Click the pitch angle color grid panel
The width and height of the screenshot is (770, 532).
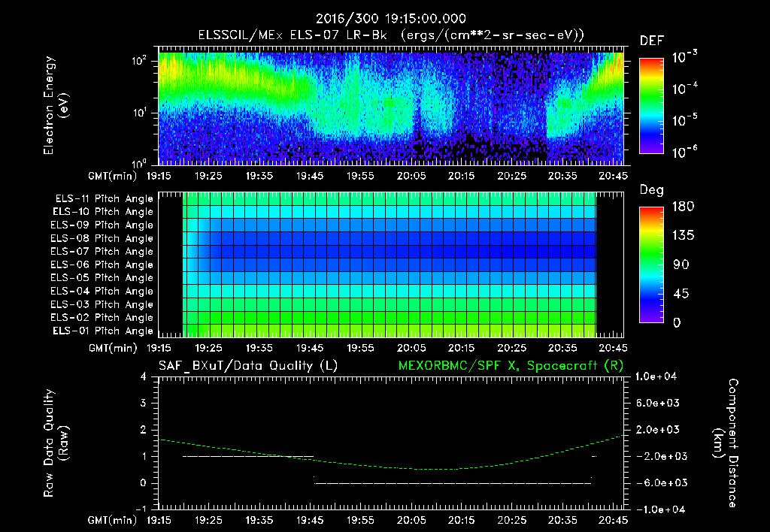[x=390, y=265]
